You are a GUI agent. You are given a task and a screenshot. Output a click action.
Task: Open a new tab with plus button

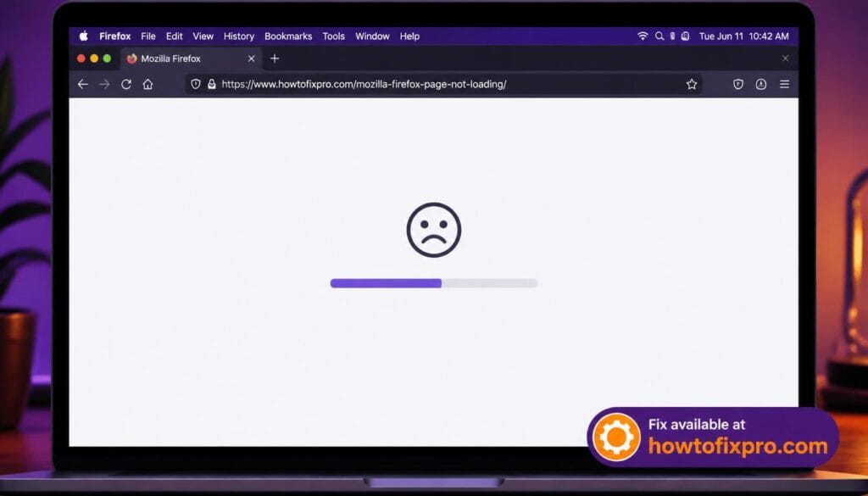click(275, 59)
